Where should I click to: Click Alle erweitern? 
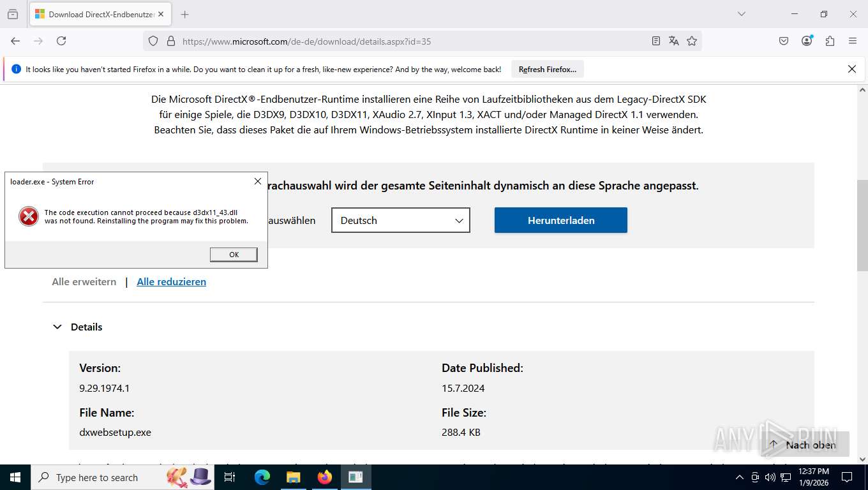tap(84, 281)
